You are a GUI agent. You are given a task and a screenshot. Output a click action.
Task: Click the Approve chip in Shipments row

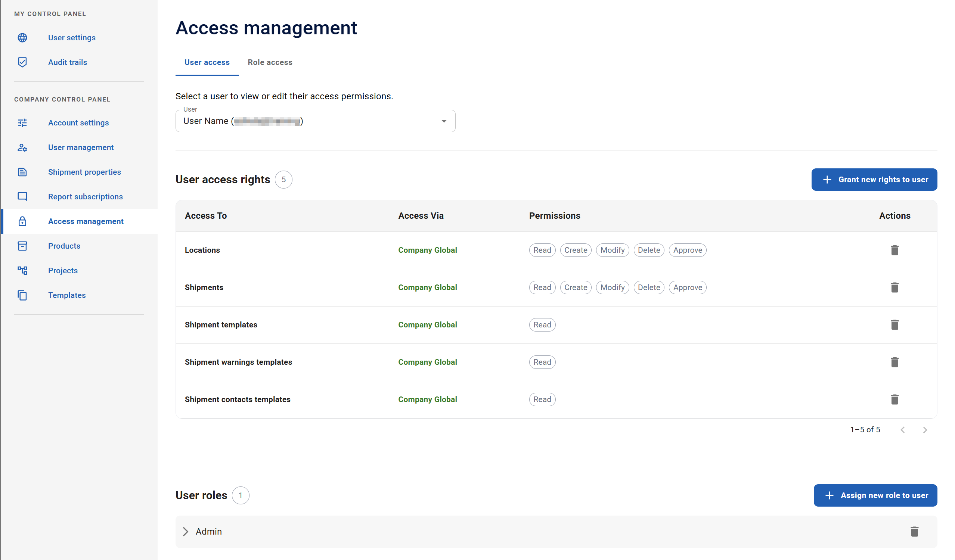tap(688, 287)
